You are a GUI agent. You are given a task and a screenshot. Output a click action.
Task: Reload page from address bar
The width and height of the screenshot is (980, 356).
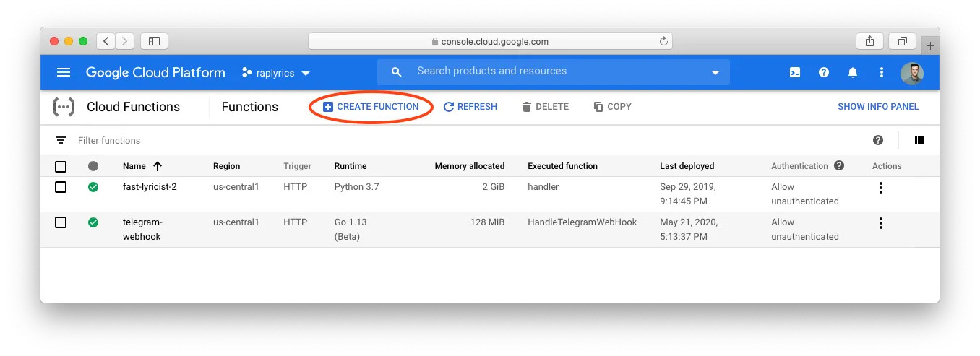point(663,41)
